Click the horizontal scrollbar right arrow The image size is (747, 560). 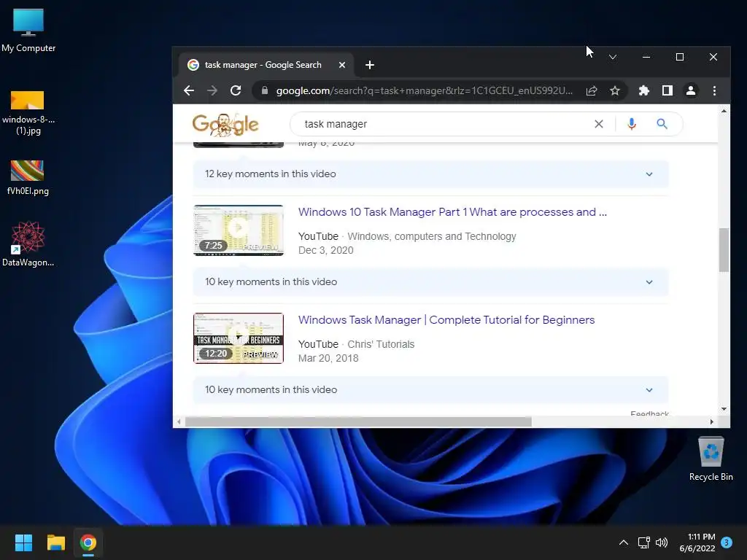click(712, 422)
